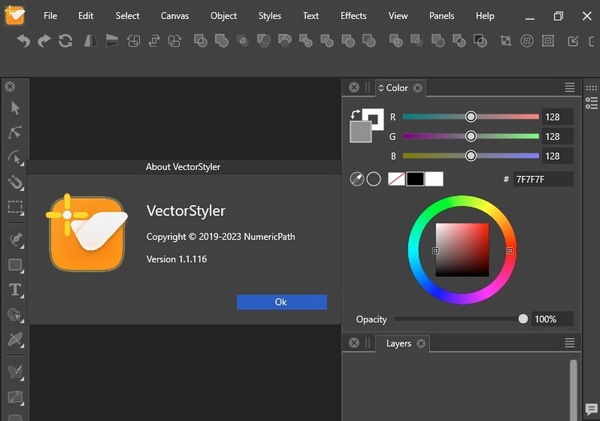This screenshot has height=421, width=600.
Task: Switch to the Layers tab
Action: (398, 343)
